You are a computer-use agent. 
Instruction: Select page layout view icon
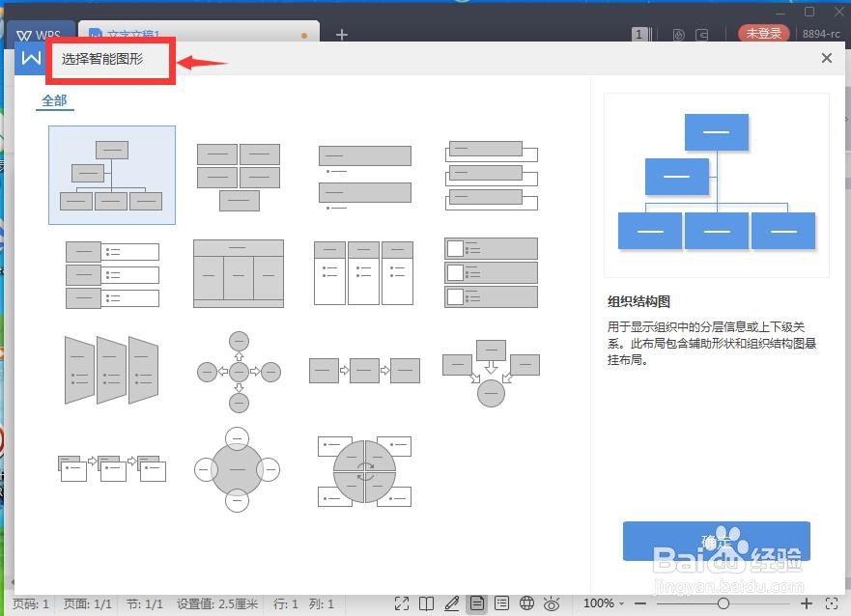(477, 603)
